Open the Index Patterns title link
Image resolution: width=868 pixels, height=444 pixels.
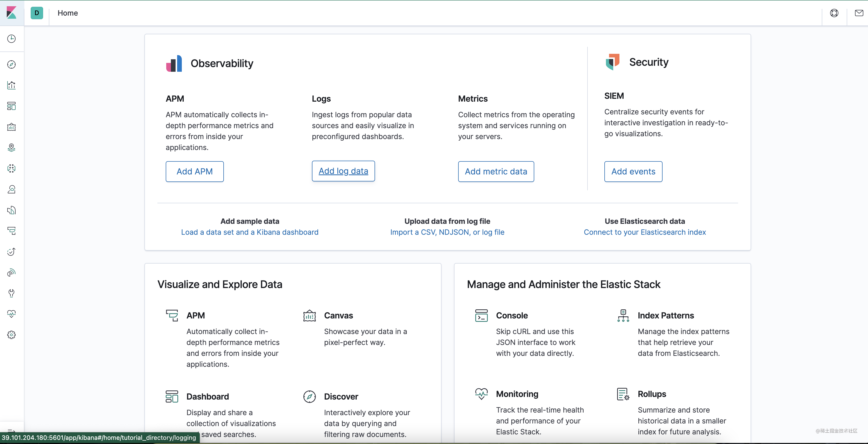point(666,315)
